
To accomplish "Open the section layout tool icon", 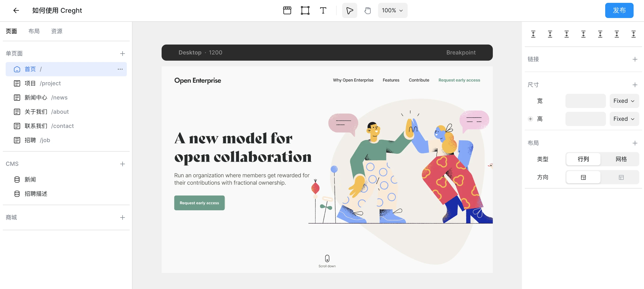I will 287,10.
